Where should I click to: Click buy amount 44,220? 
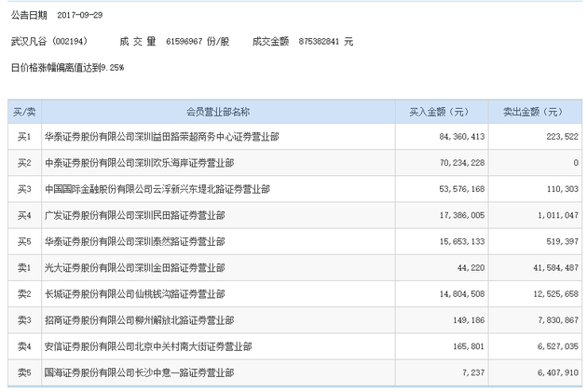[471, 268]
